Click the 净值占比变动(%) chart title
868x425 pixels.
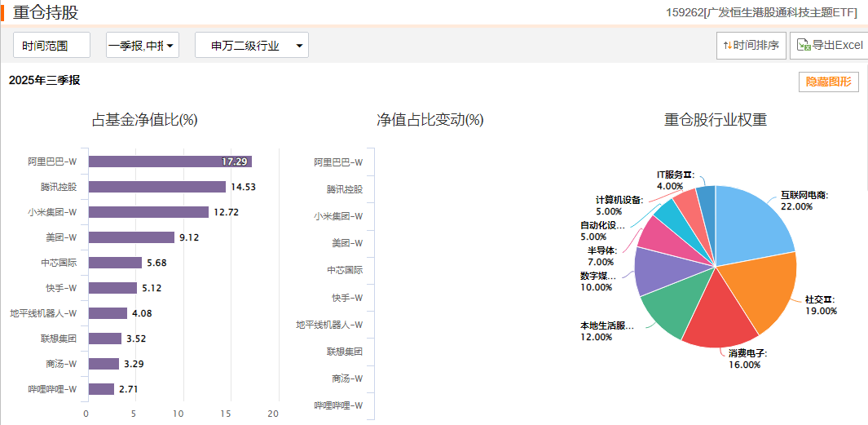coord(430,120)
